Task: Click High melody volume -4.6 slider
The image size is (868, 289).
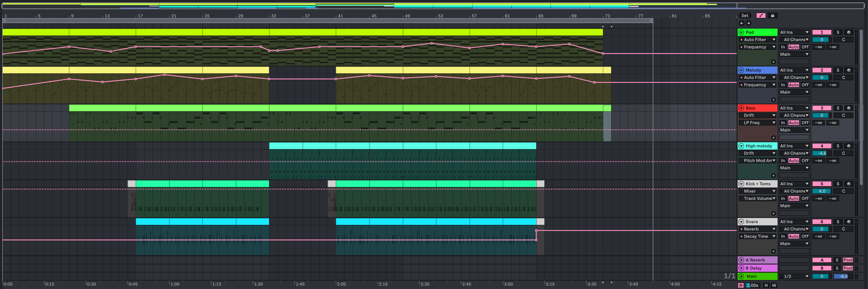Action: coord(822,153)
